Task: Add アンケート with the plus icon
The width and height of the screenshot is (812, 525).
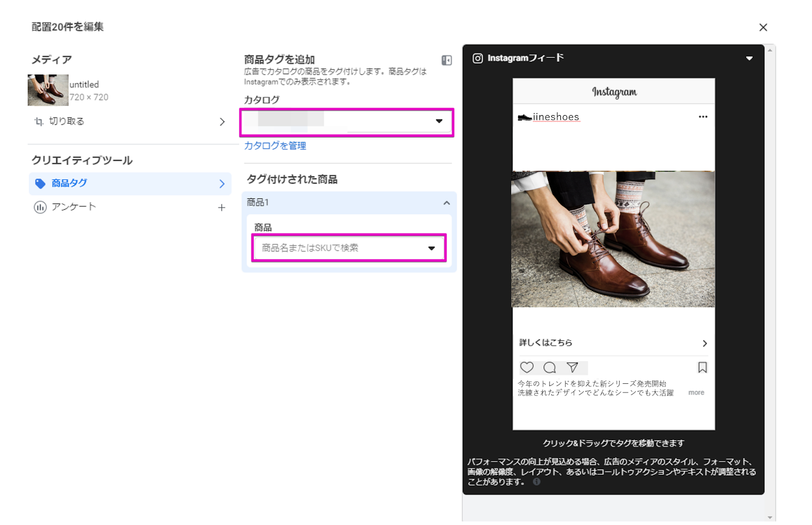Action: click(x=222, y=208)
